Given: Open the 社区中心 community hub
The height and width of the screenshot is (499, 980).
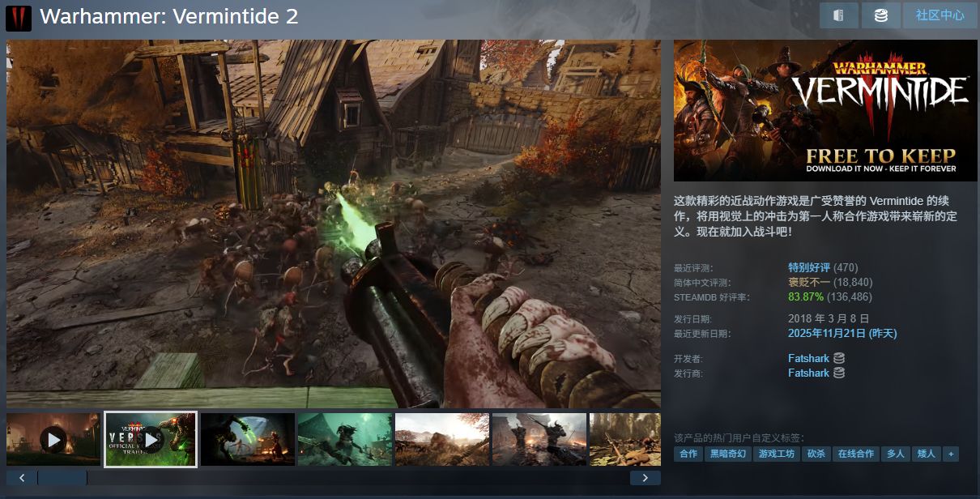Looking at the screenshot, I should point(940,15).
